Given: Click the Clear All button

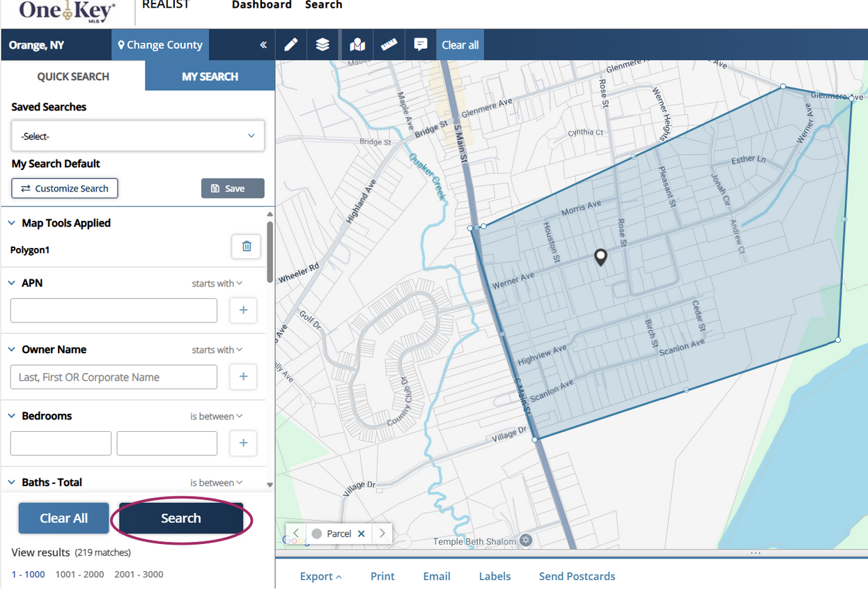Looking at the screenshot, I should [x=64, y=518].
